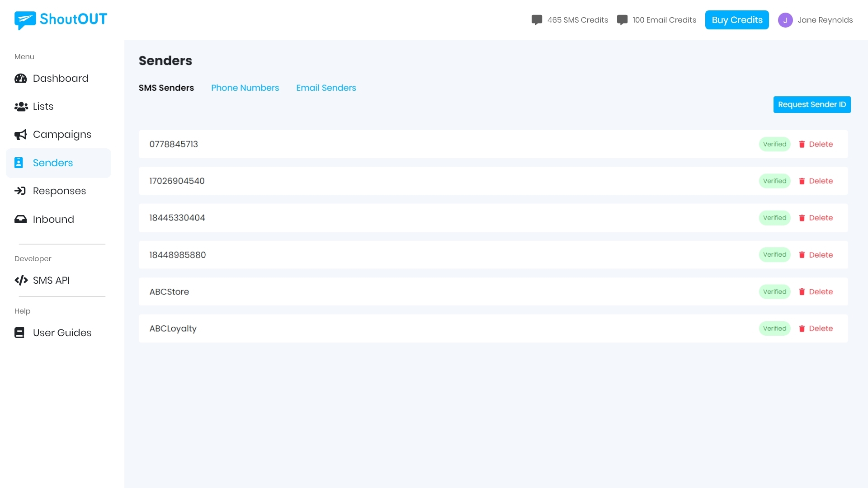
Task: Click the Email Credits chat bubble icon
Action: [622, 20]
